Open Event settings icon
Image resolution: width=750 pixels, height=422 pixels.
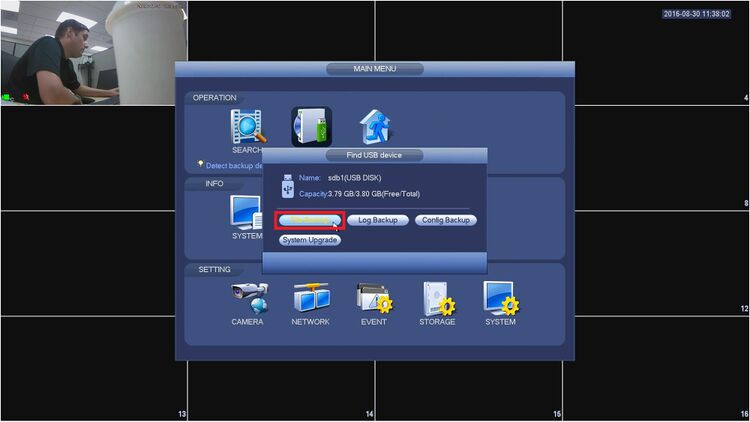click(x=374, y=298)
